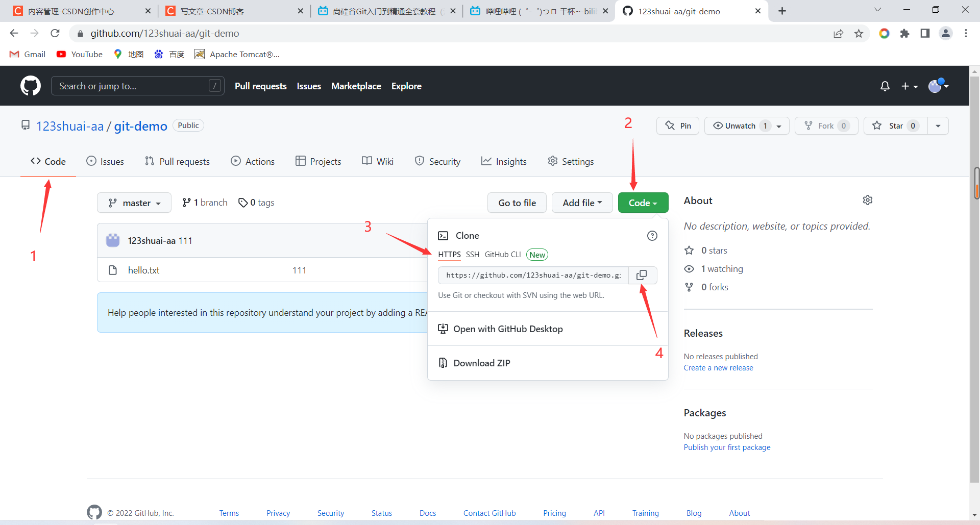This screenshot has width=980, height=525.
Task: Open Explore in top navigation
Action: [406, 86]
